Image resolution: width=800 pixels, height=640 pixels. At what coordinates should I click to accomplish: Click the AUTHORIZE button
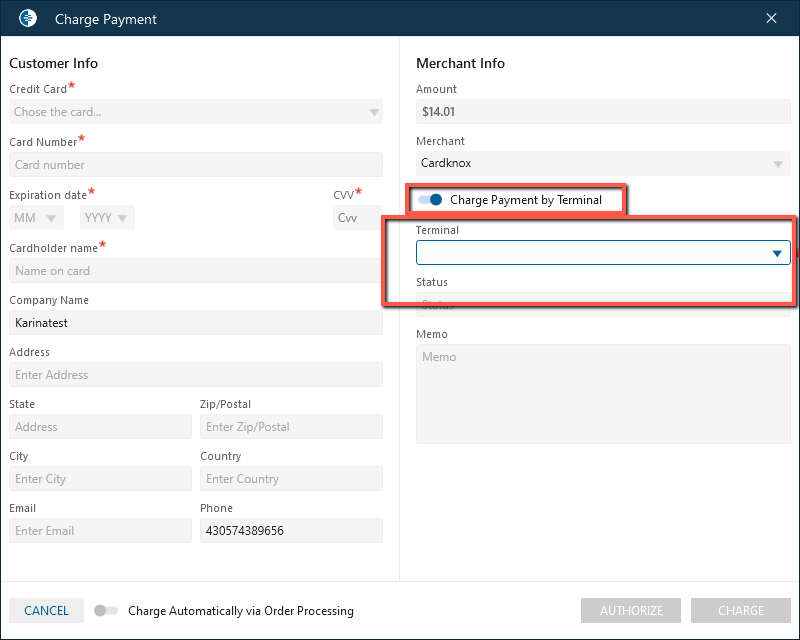631,611
